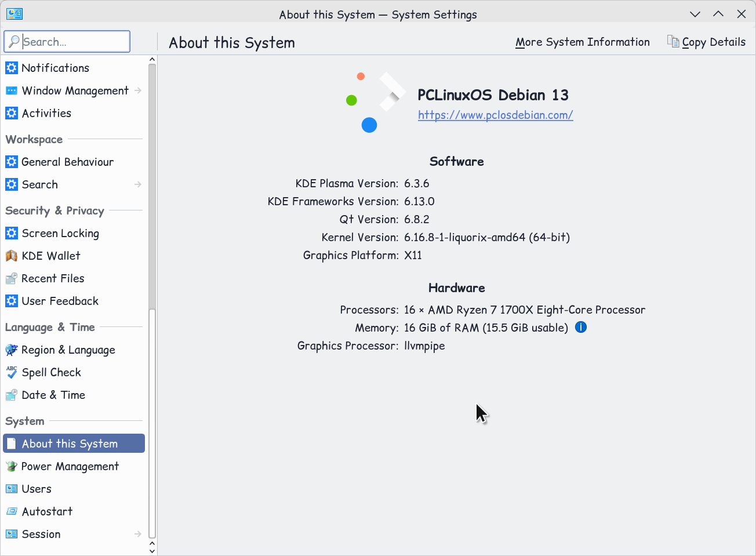Focus the settings Search field

pos(74,42)
